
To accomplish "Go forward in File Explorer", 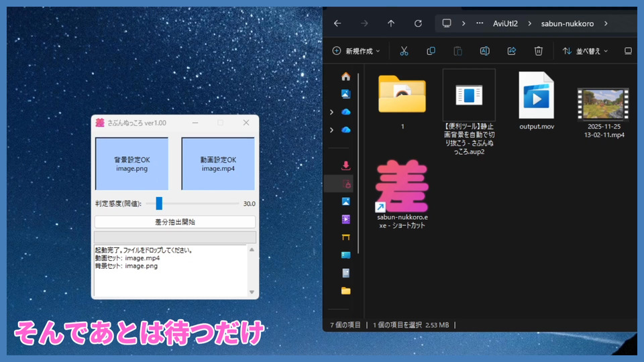I will point(364,23).
